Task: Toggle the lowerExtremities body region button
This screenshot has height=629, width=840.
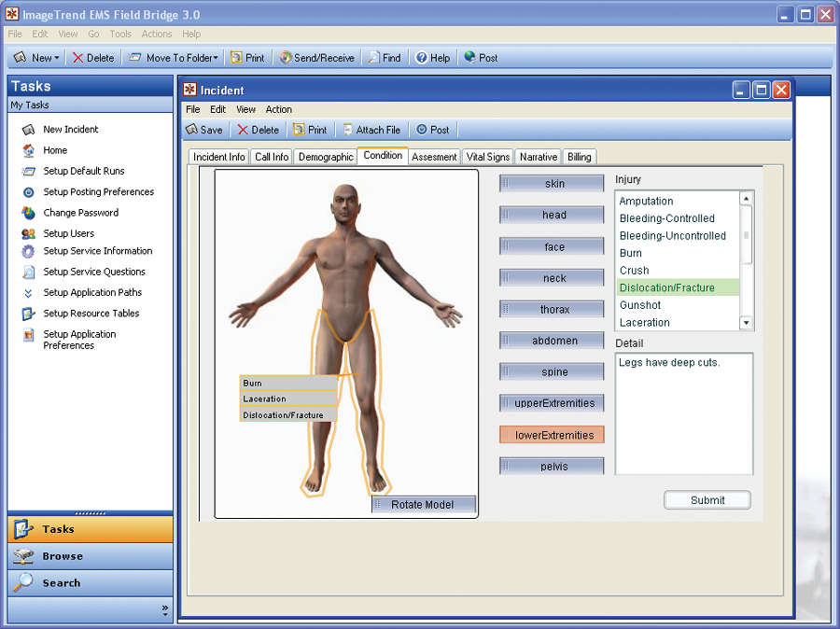Action: click(x=553, y=435)
